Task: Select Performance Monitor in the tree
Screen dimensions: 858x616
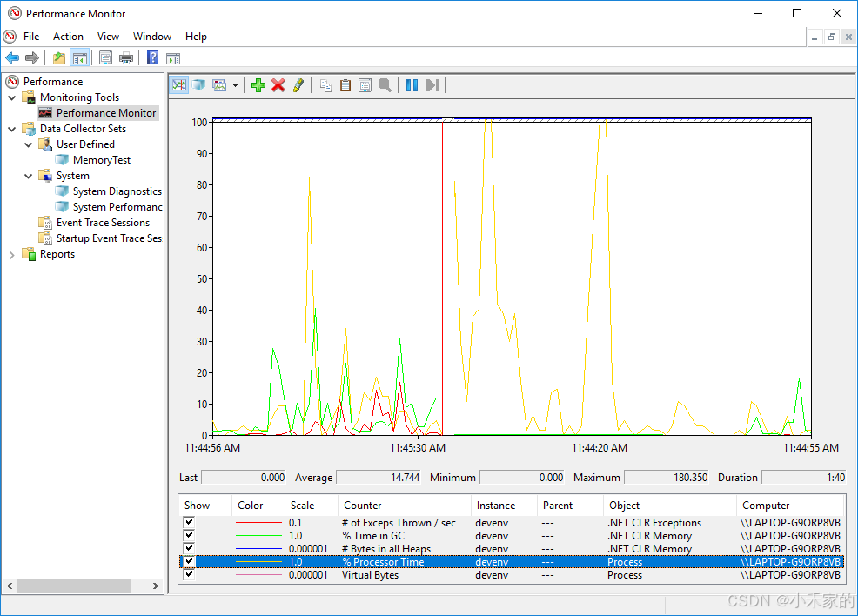Action: [106, 113]
